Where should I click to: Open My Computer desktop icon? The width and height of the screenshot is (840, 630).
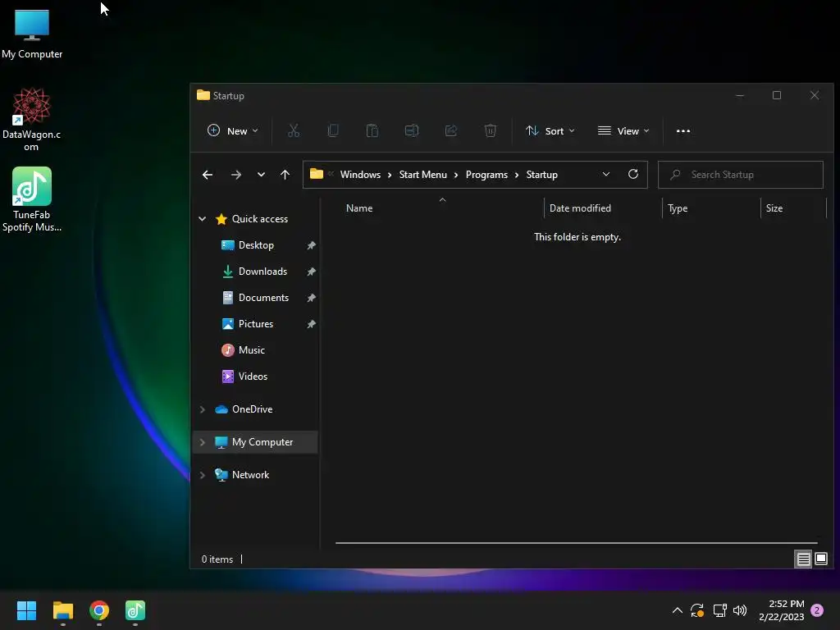(32, 34)
